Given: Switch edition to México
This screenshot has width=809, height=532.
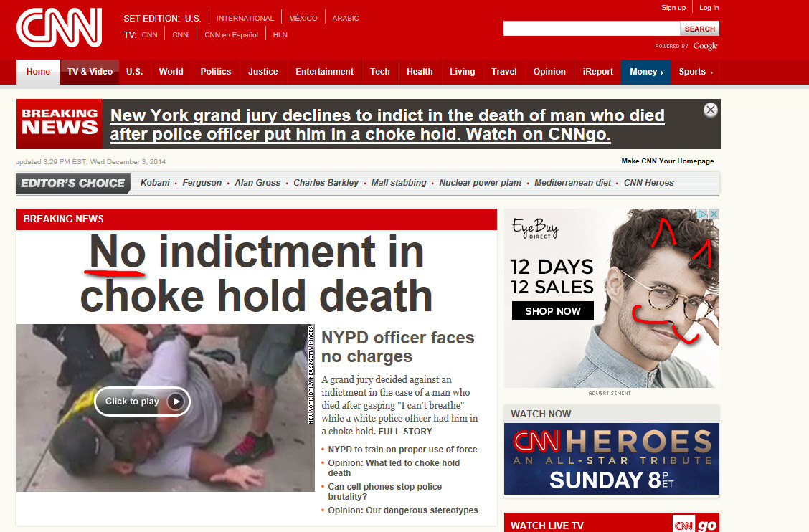Looking at the screenshot, I should (x=303, y=18).
